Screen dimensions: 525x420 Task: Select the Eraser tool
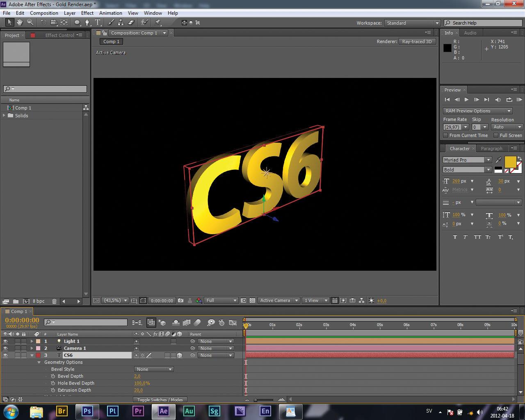131,23
